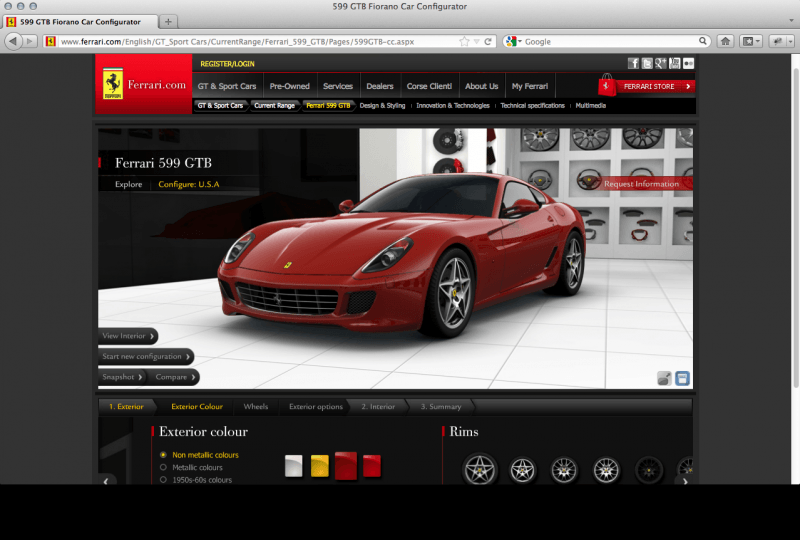Screen dimensions: 800x540
Task: Open the About Us menu
Action: tap(481, 86)
